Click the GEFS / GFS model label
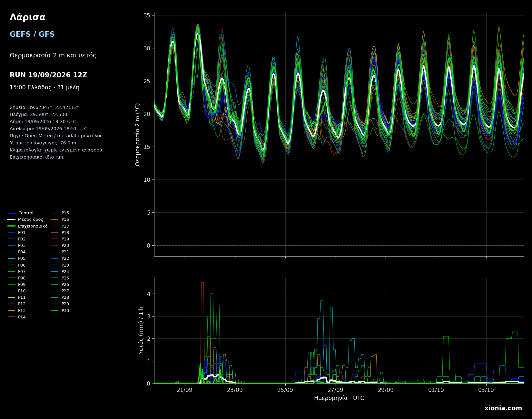 pyautogui.click(x=32, y=34)
